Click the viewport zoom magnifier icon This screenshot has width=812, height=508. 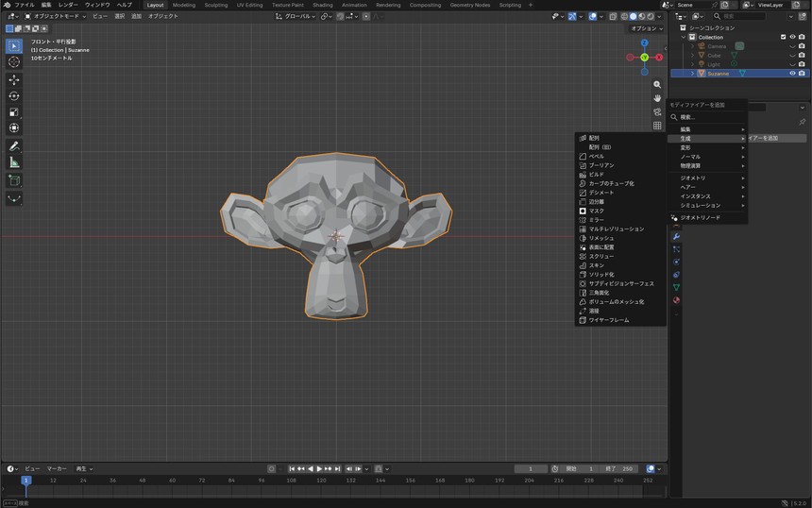click(657, 84)
